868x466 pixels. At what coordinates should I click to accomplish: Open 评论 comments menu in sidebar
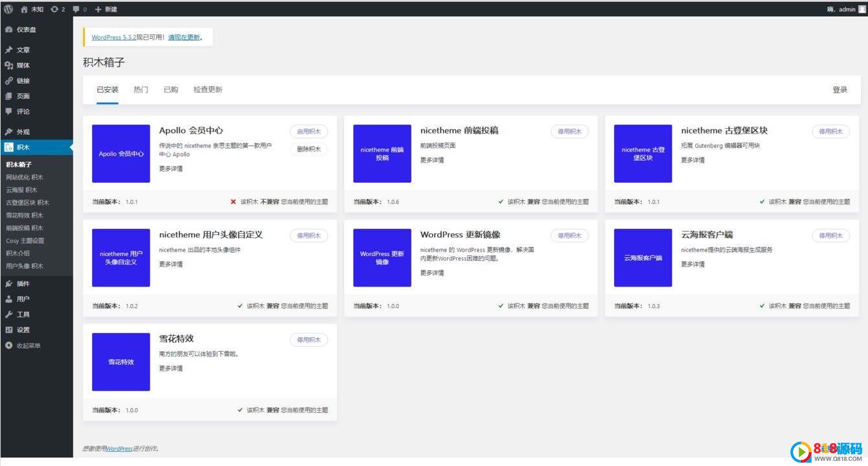(x=36, y=111)
